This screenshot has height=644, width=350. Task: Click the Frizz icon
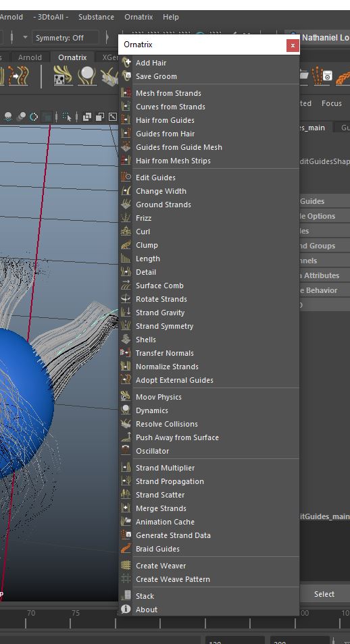tap(126, 217)
